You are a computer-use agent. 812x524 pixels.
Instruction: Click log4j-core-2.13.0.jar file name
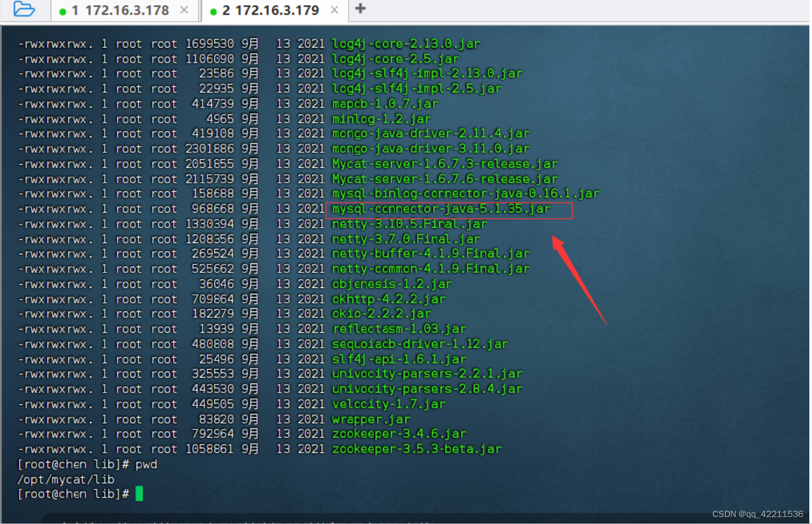point(406,44)
